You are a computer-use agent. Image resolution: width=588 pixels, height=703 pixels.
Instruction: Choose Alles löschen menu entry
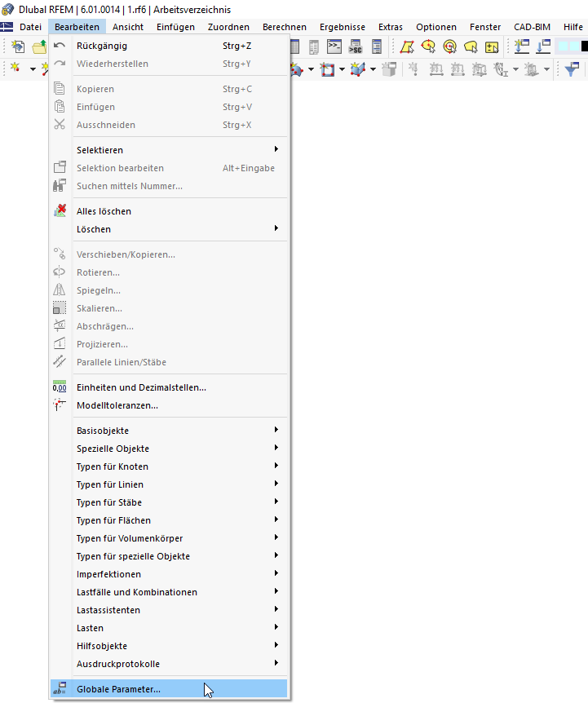pyautogui.click(x=169, y=211)
